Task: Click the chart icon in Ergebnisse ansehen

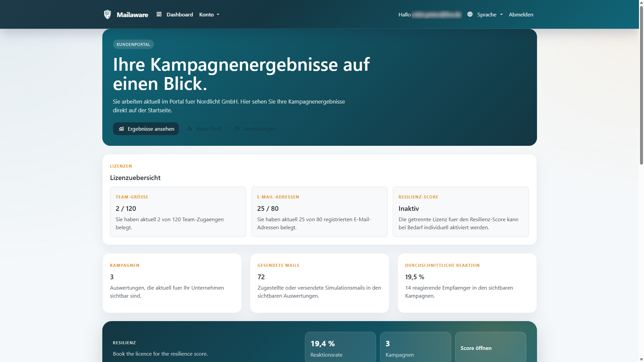Action: 121,129
